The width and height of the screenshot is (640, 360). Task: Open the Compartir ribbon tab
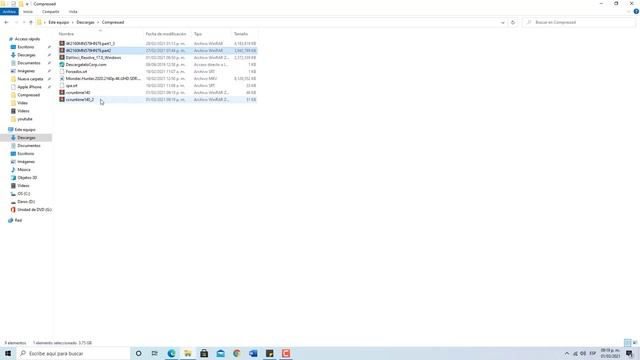pos(51,12)
